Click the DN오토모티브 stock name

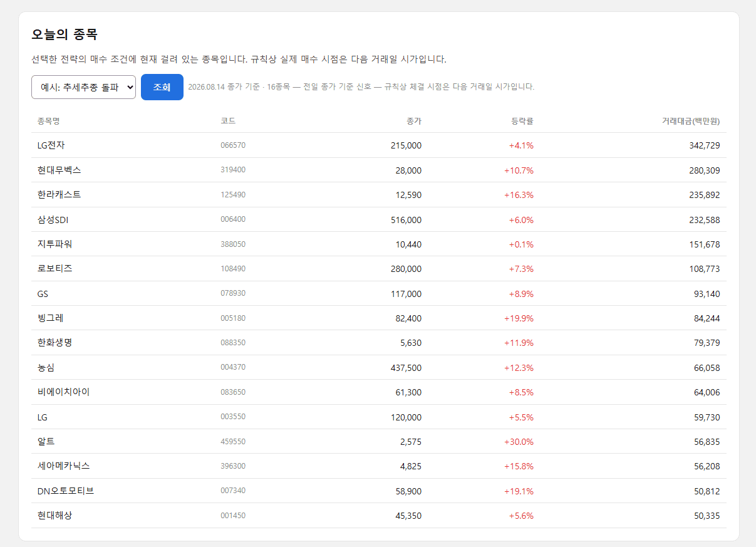coord(65,491)
